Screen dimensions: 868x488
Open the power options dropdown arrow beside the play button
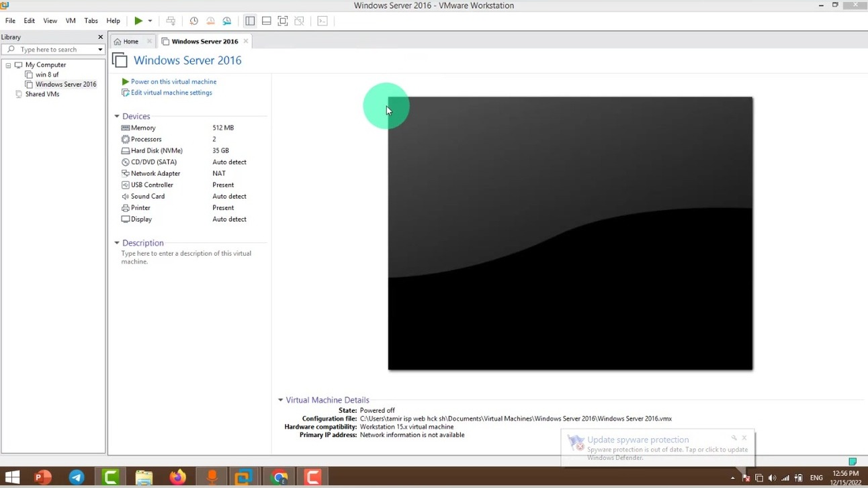(x=150, y=21)
